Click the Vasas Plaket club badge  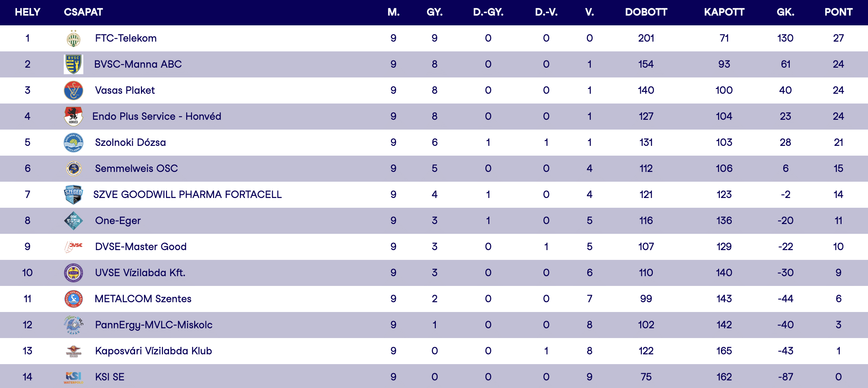point(74,90)
